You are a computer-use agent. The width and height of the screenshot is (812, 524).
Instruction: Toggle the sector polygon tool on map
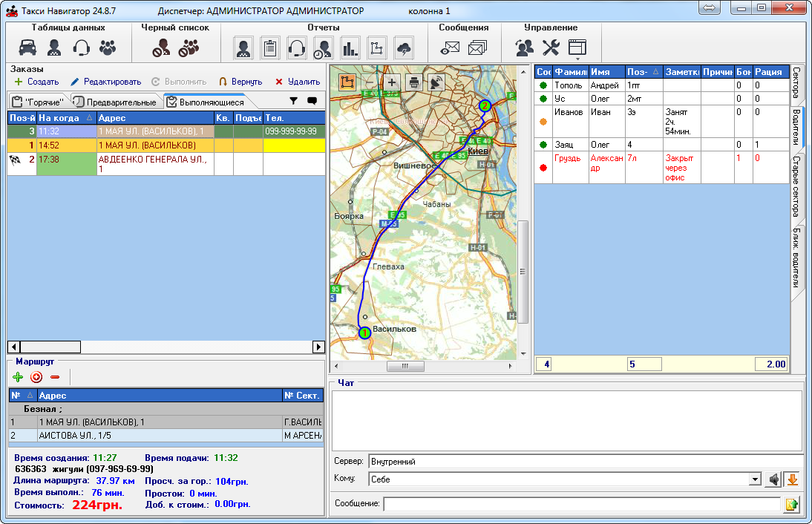click(347, 82)
